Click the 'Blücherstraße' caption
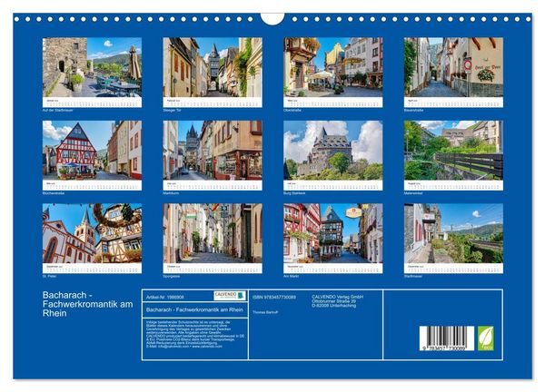Viewport: 545px width, 392px height. 54,193
